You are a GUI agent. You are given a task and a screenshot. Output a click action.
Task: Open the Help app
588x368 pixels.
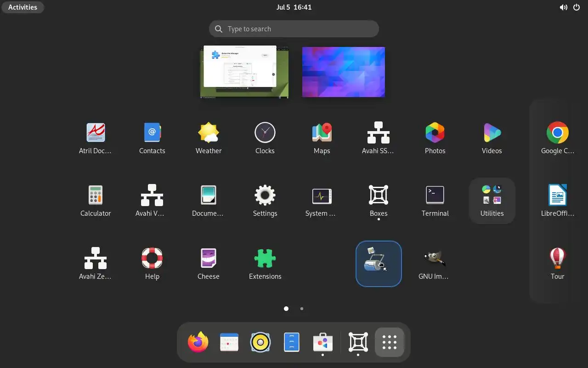point(152,264)
